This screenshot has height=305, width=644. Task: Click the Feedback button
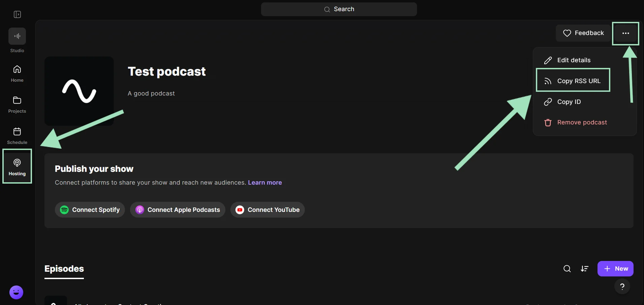pyautogui.click(x=584, y=33)
